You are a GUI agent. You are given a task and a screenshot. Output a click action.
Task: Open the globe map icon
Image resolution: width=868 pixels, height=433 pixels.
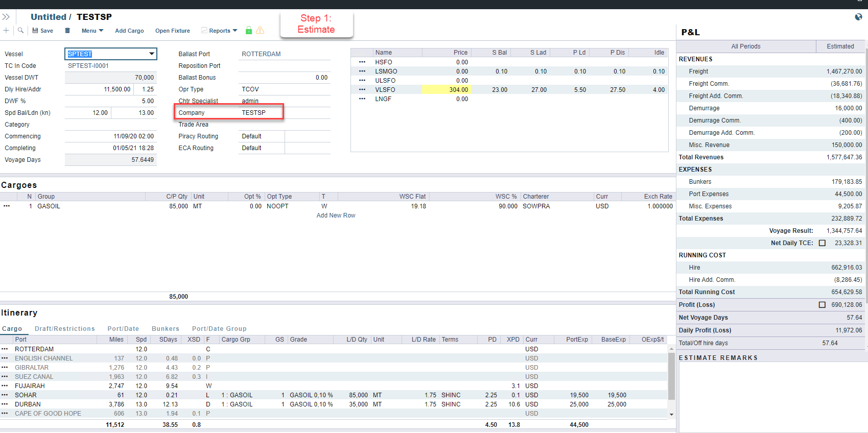(x=858, y=17)
